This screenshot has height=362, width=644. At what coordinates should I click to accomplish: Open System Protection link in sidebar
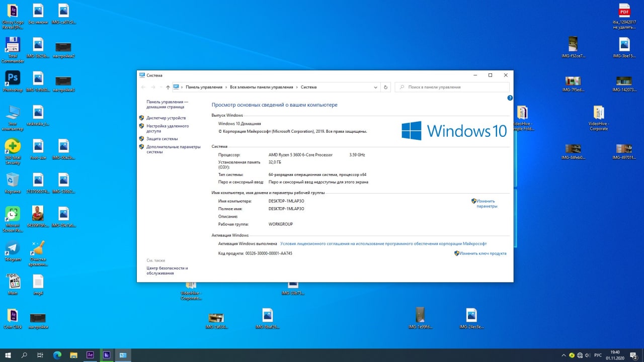point(162,139)
